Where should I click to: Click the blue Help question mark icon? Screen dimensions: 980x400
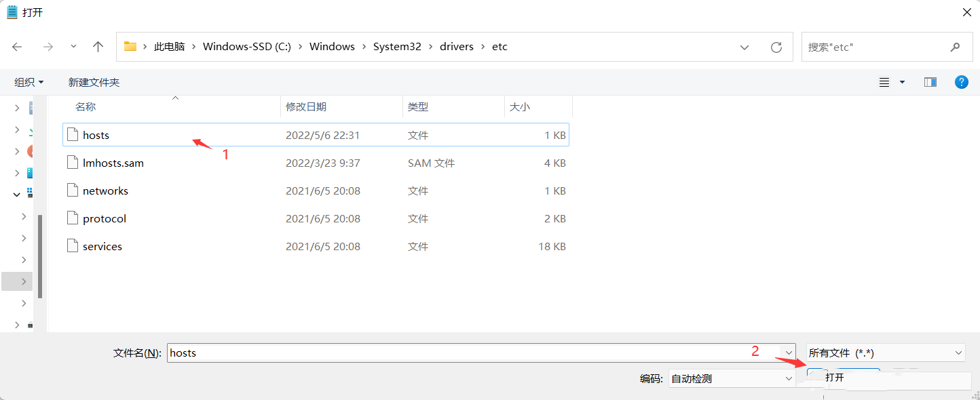point(962,81)
